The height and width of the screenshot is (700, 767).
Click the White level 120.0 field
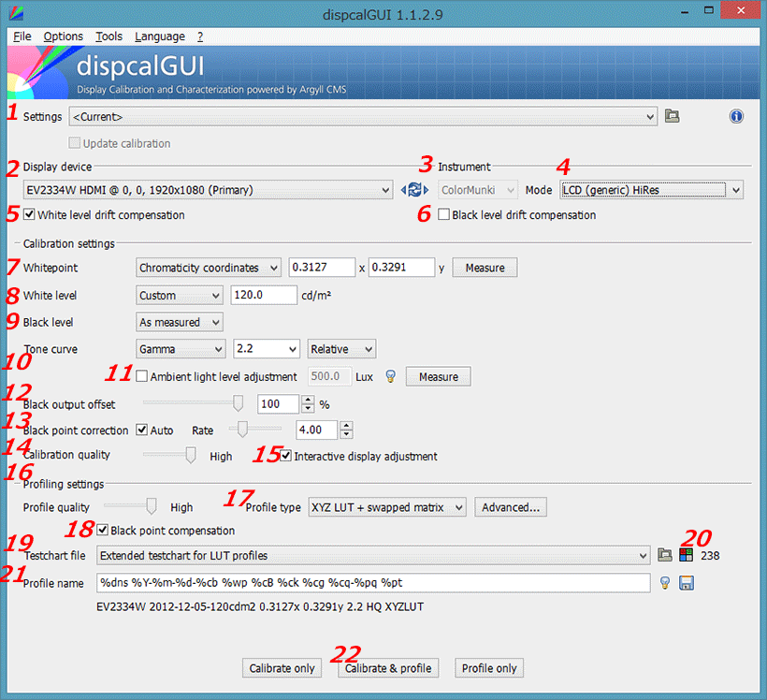[264, 295]
